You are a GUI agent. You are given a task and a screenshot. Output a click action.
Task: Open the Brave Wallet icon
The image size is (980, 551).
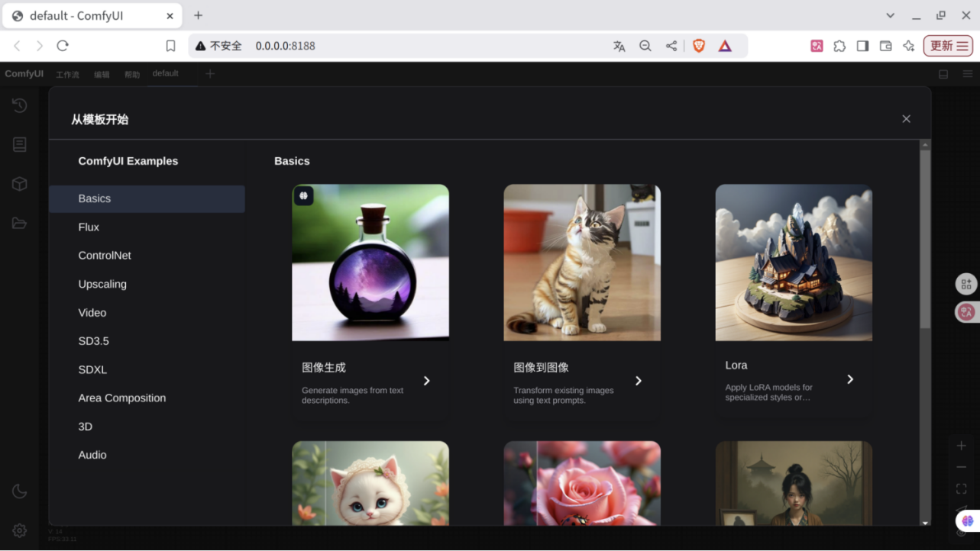[885, 46]
